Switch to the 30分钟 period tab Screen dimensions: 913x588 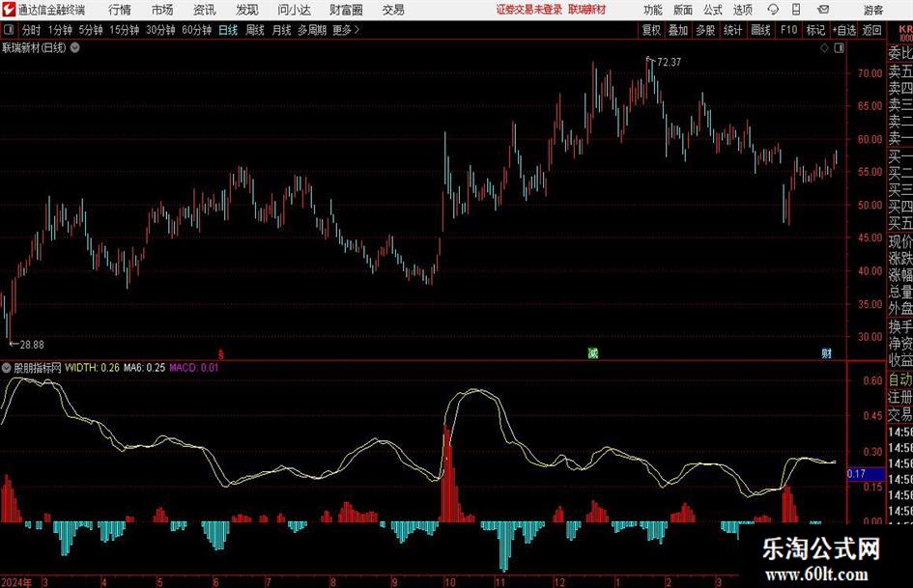click(160, 30)
